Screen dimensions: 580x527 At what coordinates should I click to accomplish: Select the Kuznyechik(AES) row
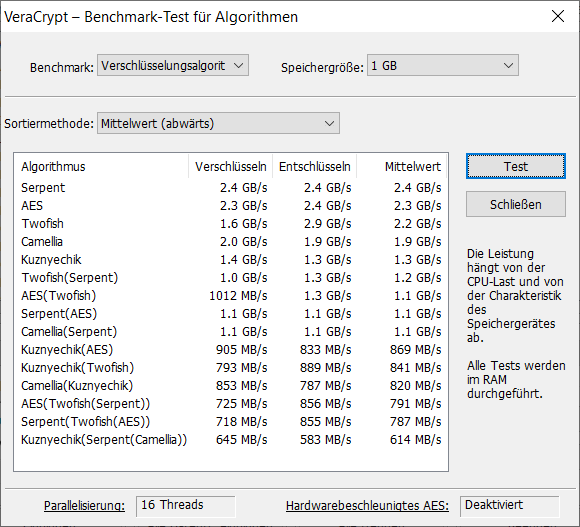(231, 349)
